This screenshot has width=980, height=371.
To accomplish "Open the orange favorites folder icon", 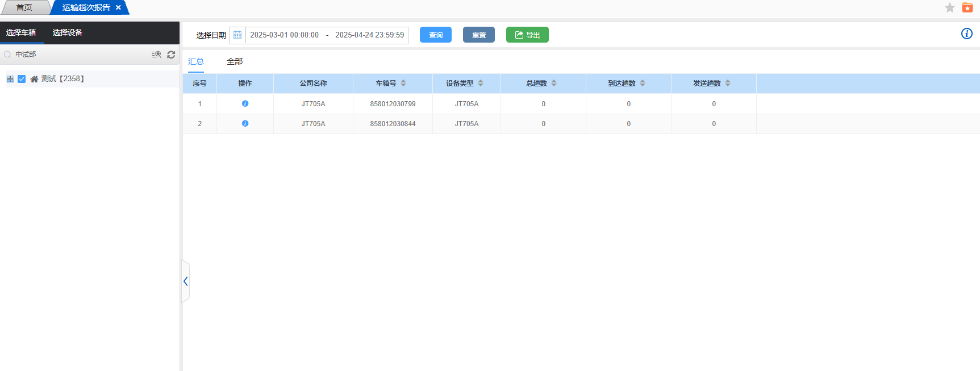I will click(x=968, y=7).
